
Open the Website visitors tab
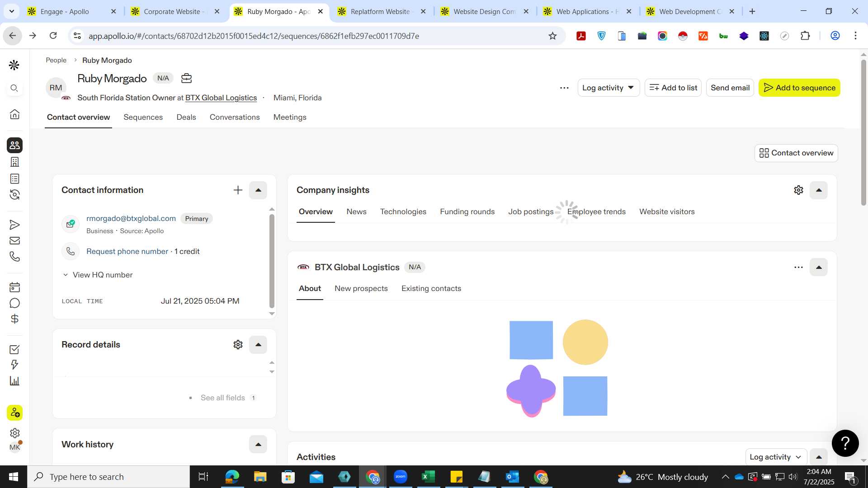667,211
